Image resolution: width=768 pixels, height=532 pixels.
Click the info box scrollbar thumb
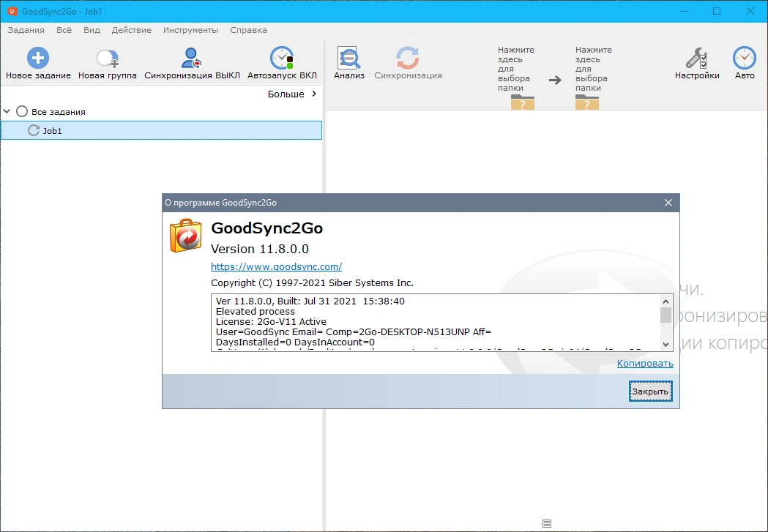click(x=666, y=315)
